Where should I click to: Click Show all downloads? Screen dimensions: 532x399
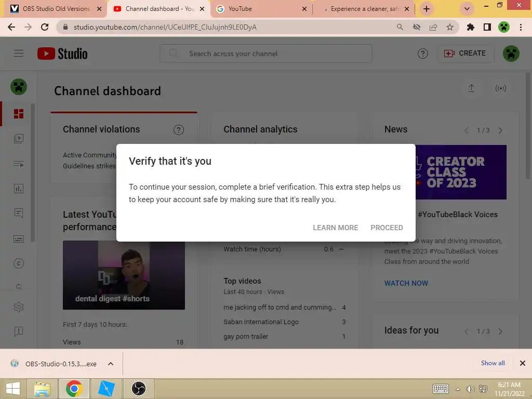(493, 363)
